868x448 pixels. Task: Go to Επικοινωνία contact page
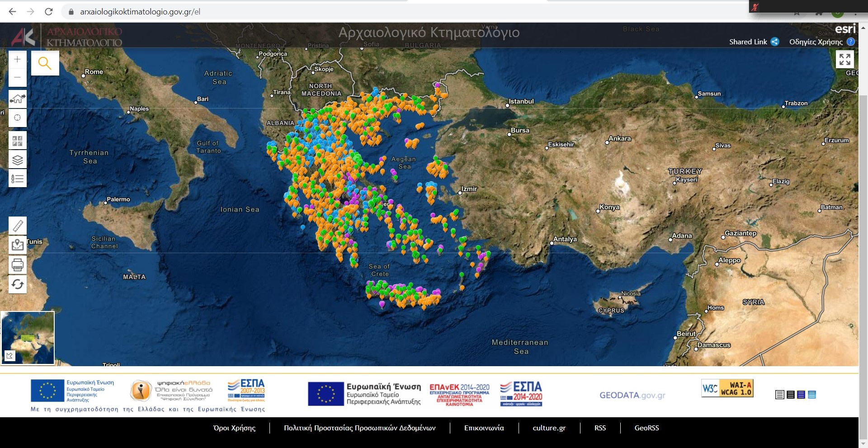(484, 428)
